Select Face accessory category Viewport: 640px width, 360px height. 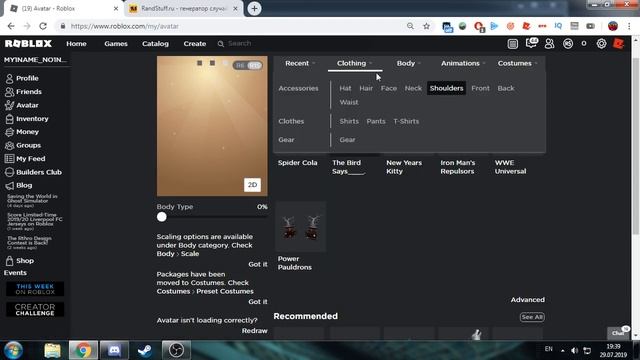click(389, 88)
